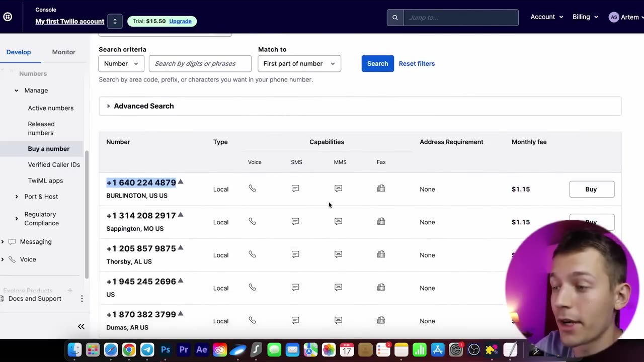
Task: Click the search magnifier icon in the top bar
Action: tap(395, 18)
